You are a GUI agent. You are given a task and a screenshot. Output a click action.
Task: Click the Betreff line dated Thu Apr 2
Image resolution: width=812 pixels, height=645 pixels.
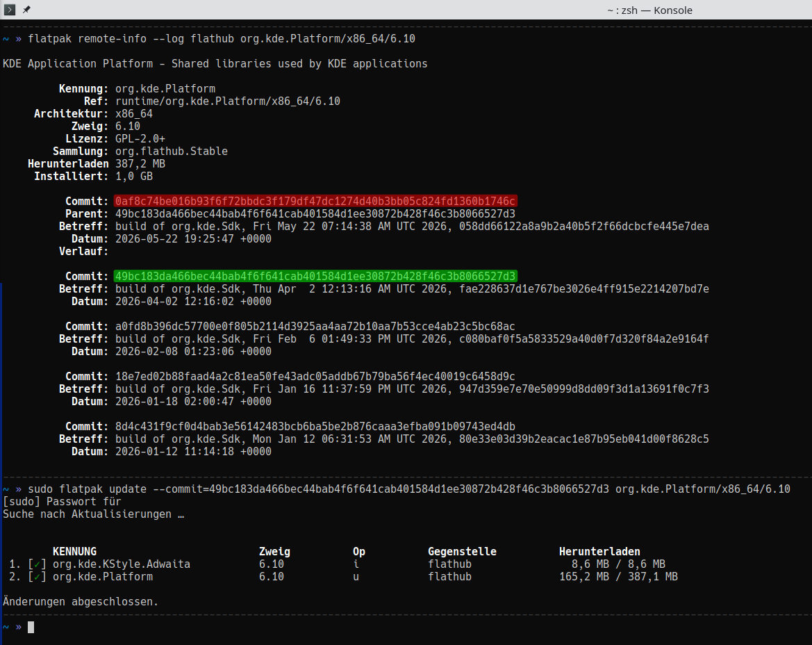[412, 289]
